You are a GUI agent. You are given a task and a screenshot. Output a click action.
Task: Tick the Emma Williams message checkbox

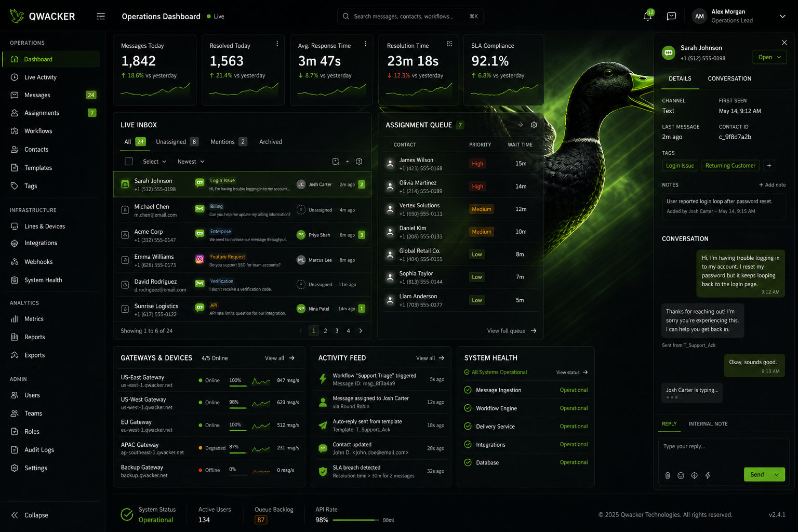point(125,260)
